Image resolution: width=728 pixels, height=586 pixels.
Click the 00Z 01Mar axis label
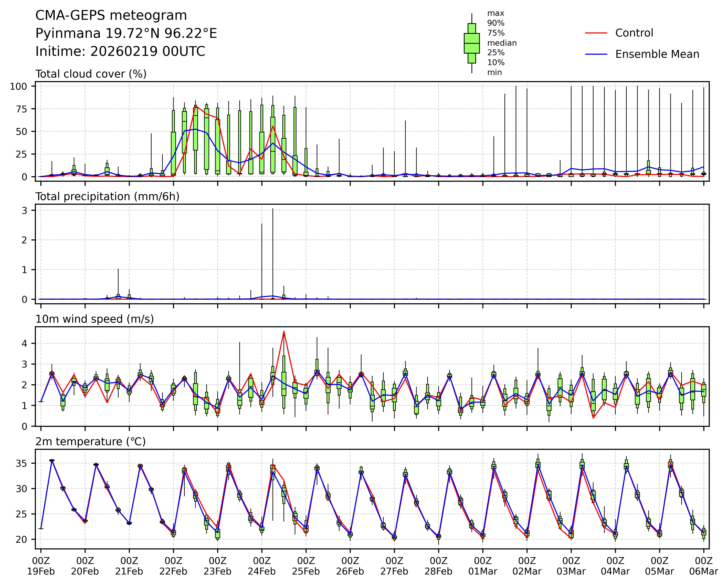tap(482, 566)
